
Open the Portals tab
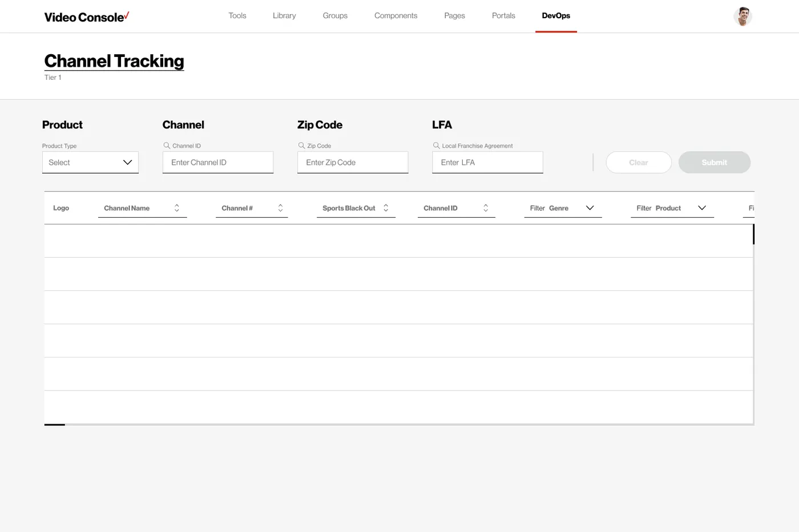click(503, 16)
